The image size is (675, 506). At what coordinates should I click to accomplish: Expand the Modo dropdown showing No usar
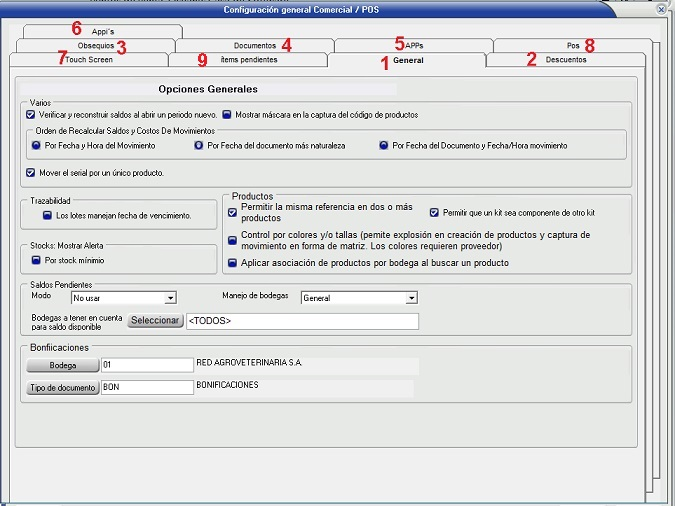tap(170, 298)
